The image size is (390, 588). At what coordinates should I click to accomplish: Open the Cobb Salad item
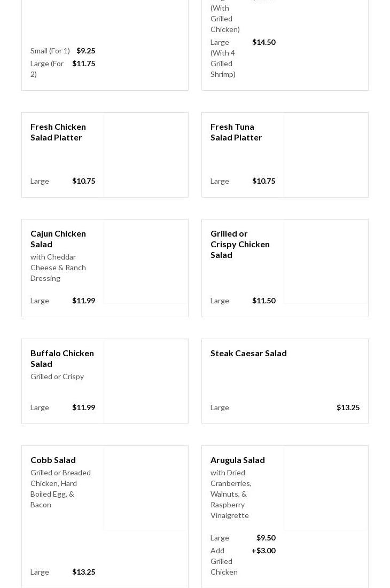pyautogui.click(x=53, y=460)
